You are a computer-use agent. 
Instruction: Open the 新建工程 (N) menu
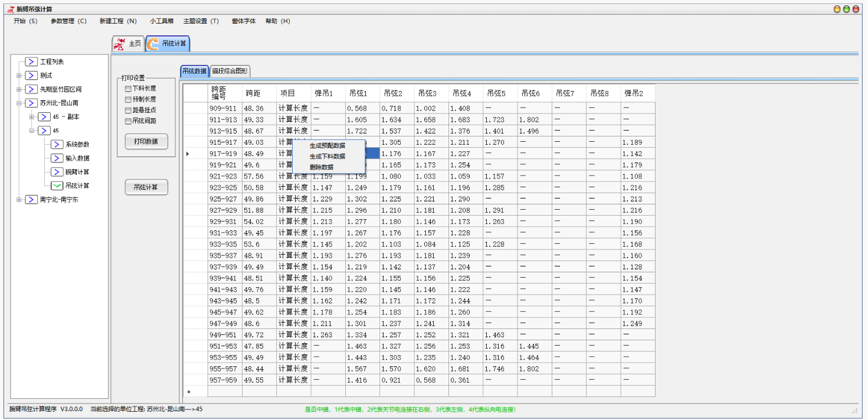click(x=118, y=21)
